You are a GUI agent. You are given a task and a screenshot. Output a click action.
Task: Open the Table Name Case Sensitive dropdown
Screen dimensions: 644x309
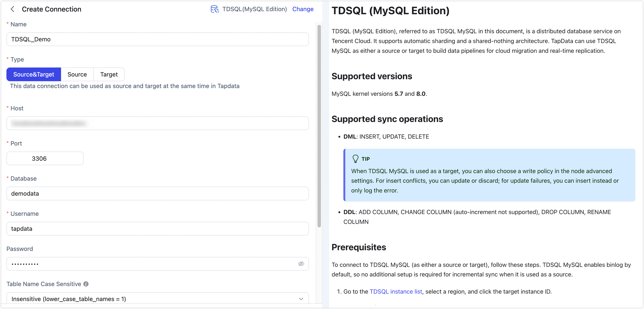click(x=157, y=298)
